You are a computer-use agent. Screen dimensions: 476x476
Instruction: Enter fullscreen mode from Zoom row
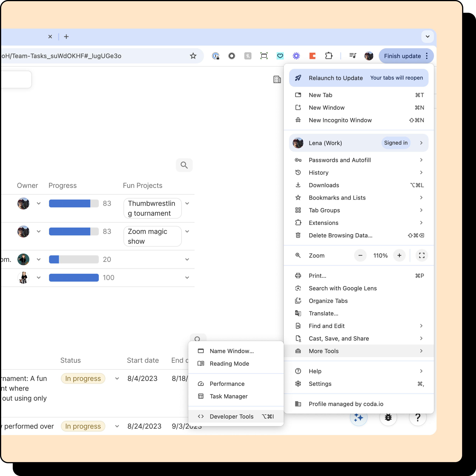click(422, 256)
